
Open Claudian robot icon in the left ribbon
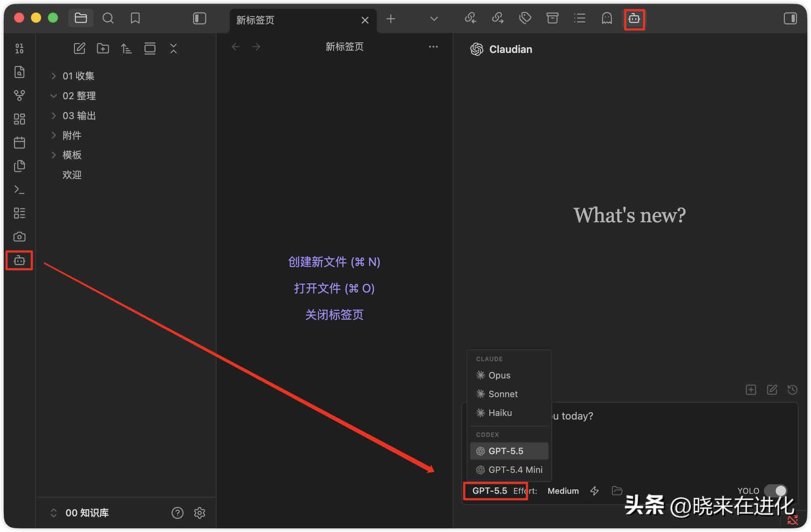[x=19, y=260]
